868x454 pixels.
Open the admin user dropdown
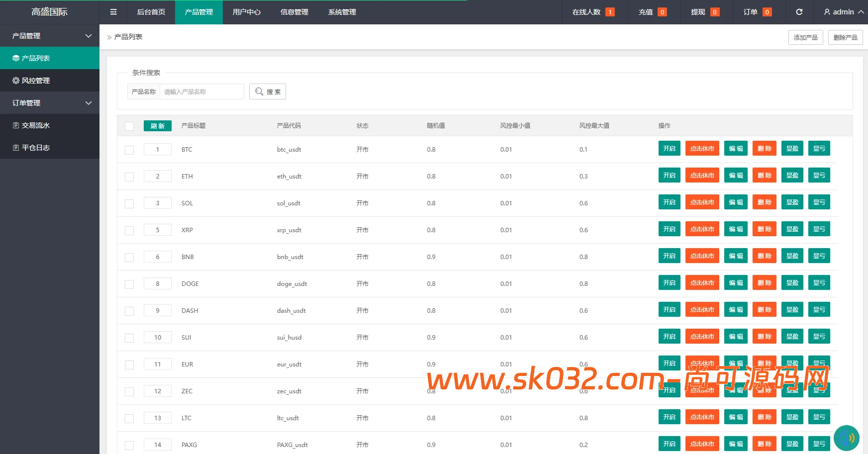coord(844,12)
